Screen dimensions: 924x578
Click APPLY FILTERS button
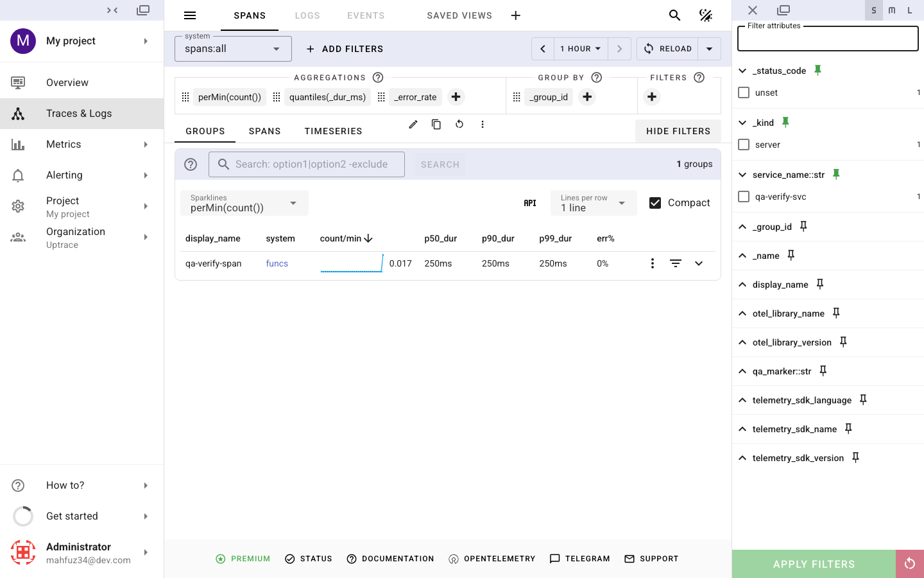click(x=814, y=564)
